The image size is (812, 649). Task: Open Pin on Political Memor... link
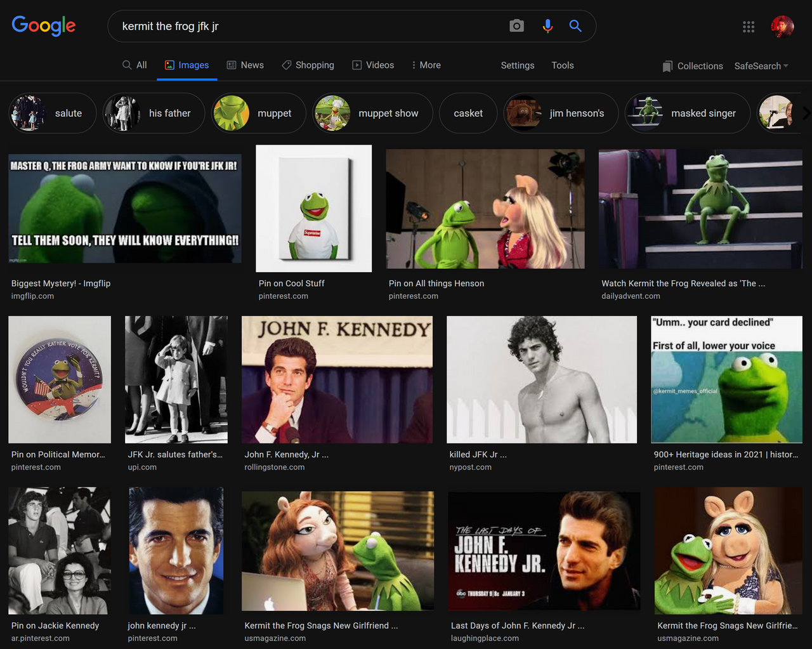[x=58, y=454]
